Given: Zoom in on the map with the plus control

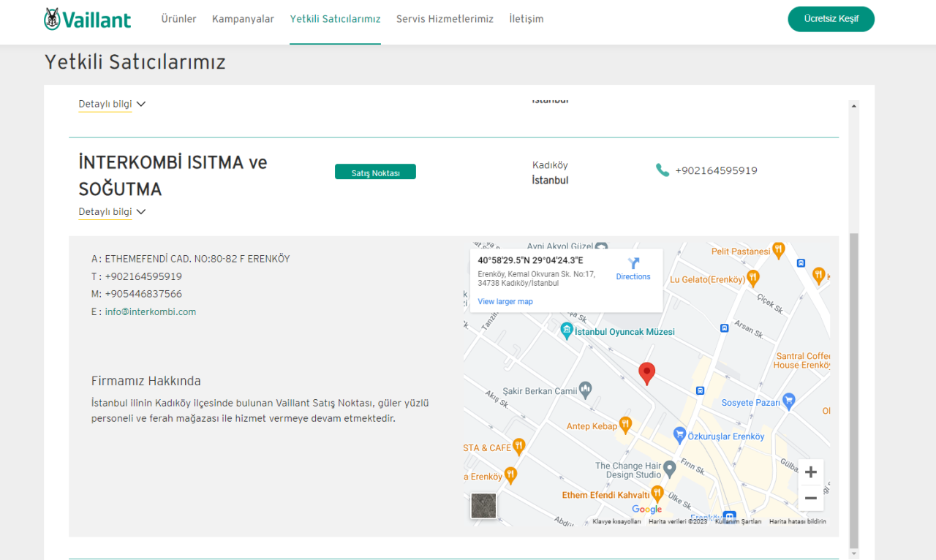Looking at the screenshot, I should click(x=810, y=472).
